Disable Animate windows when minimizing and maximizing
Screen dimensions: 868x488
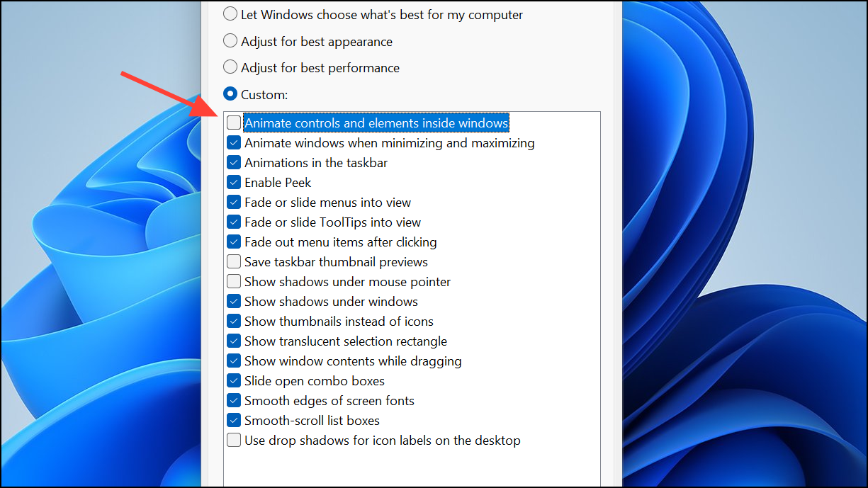(234, 142)
